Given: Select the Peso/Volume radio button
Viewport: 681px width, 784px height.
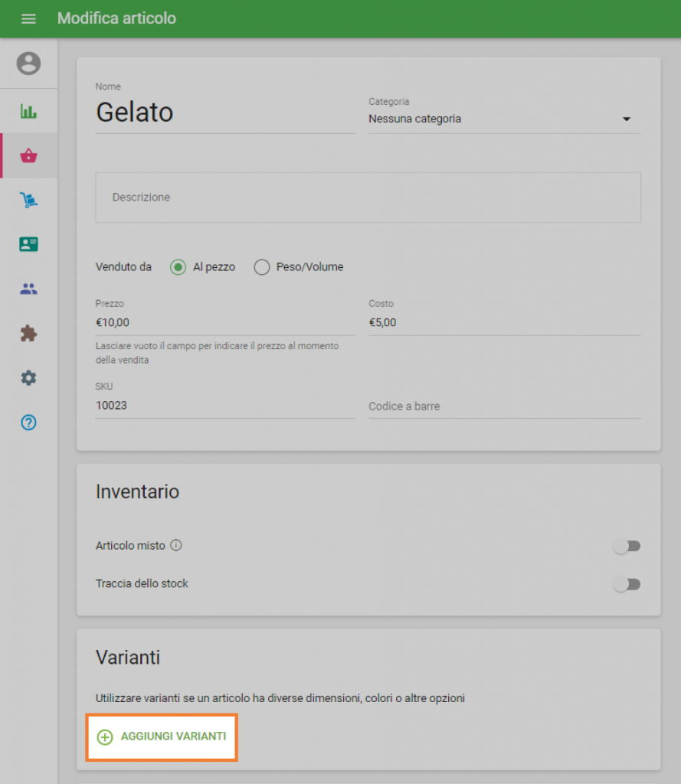Looking at the screenshot, I should coord(261,267).
